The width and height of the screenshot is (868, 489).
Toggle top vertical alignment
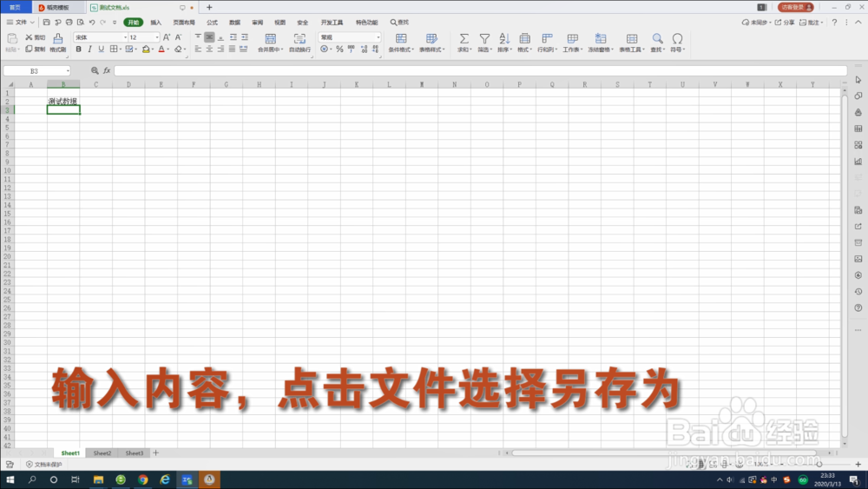tap(198, 37)
